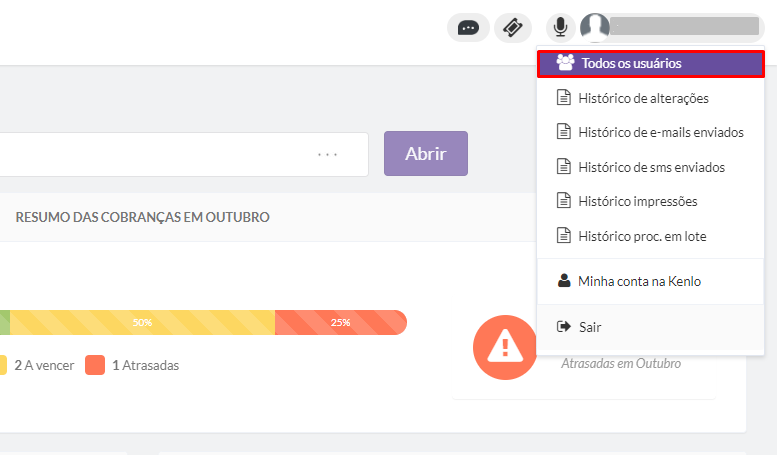
Task: Click the three dots in search field
Action: click(328, 155)
